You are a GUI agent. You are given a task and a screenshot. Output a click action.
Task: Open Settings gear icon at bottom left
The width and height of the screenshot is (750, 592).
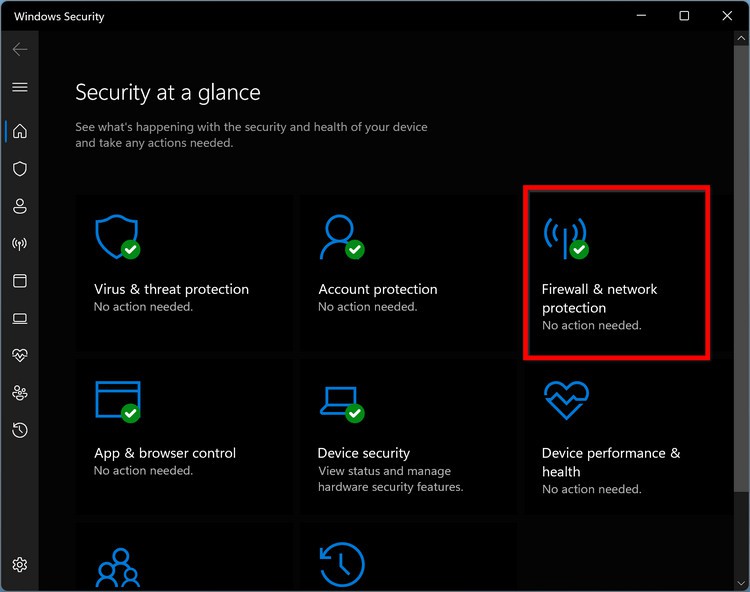pyautogui.click(x=19, y=565)
